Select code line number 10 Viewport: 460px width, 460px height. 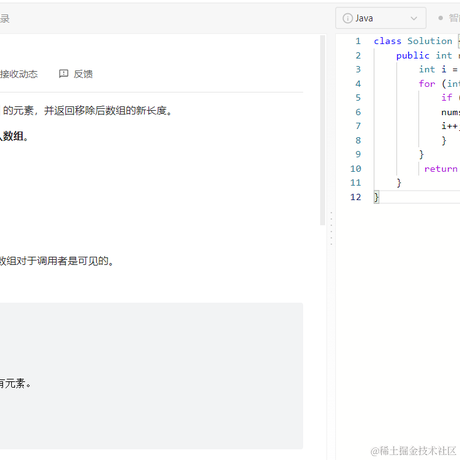356,169
